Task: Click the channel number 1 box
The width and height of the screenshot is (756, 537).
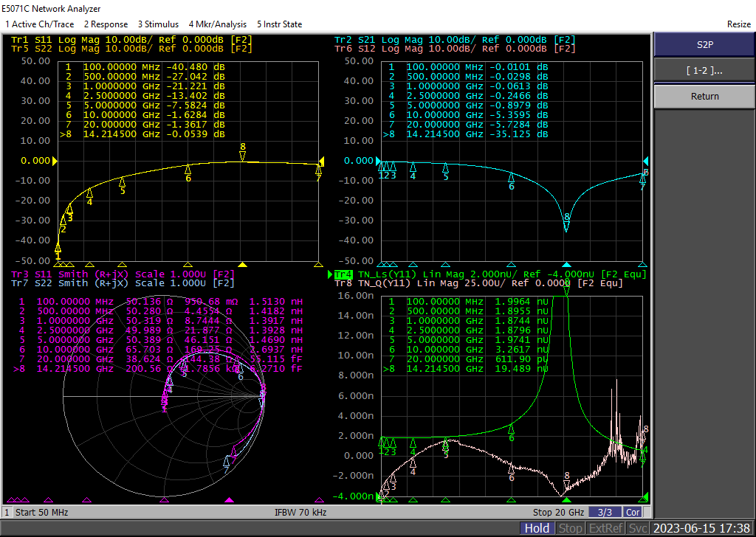Action: point(7,513)
